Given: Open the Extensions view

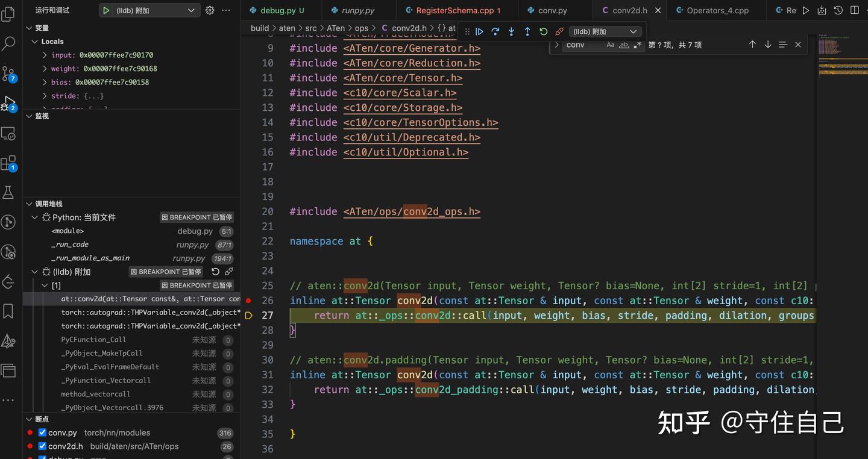Looking at the screenshot, I should click(9, 163).
